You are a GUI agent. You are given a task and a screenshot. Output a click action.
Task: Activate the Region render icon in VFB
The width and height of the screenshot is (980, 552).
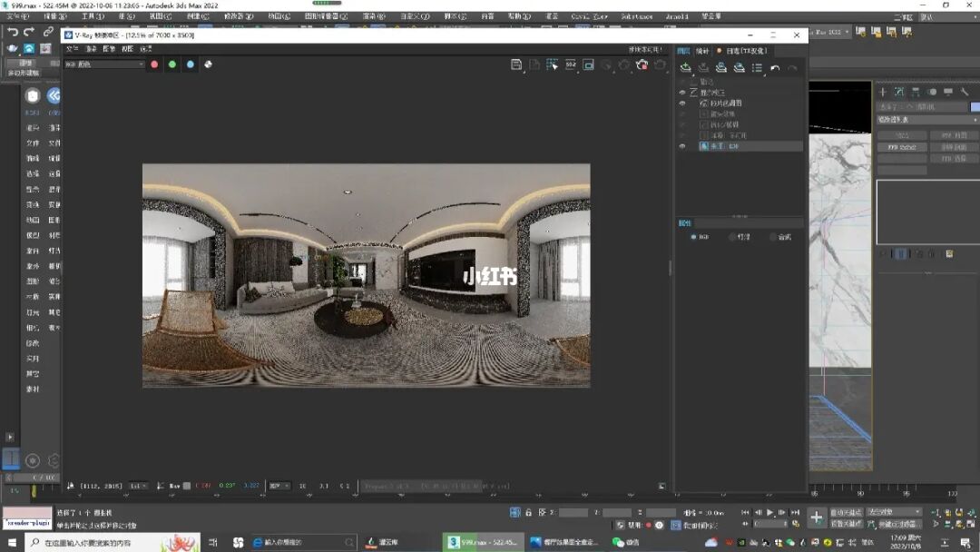click(x=589, y=64)
